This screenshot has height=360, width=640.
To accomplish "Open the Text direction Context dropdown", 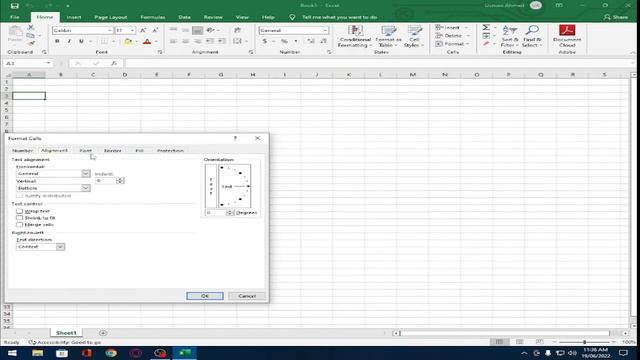I will (60, 247).
